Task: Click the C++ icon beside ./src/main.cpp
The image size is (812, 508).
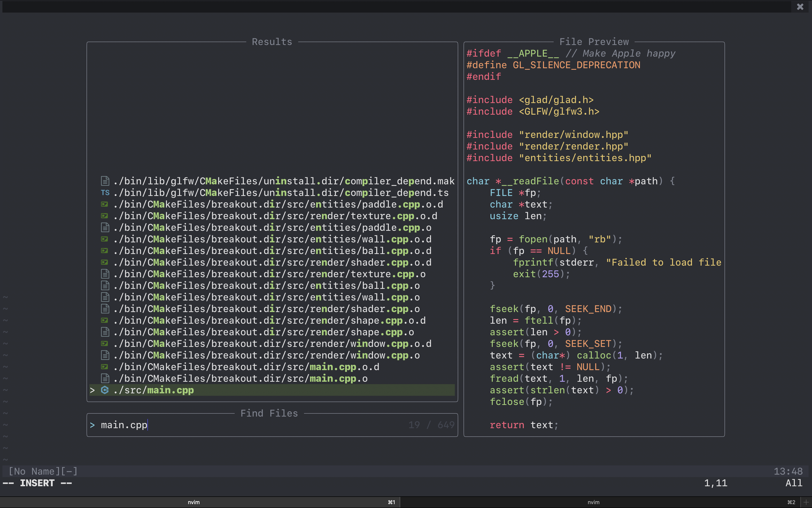Action: (x=105, y=390)
